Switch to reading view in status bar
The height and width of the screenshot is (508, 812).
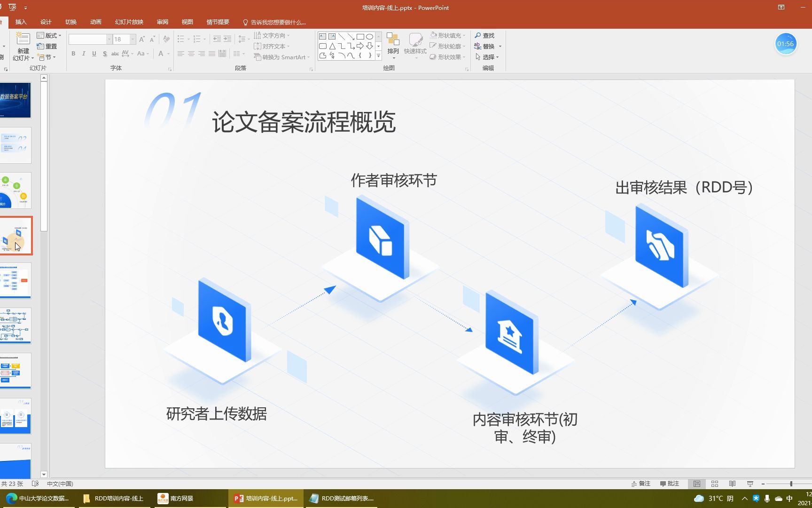coord(732,484)
